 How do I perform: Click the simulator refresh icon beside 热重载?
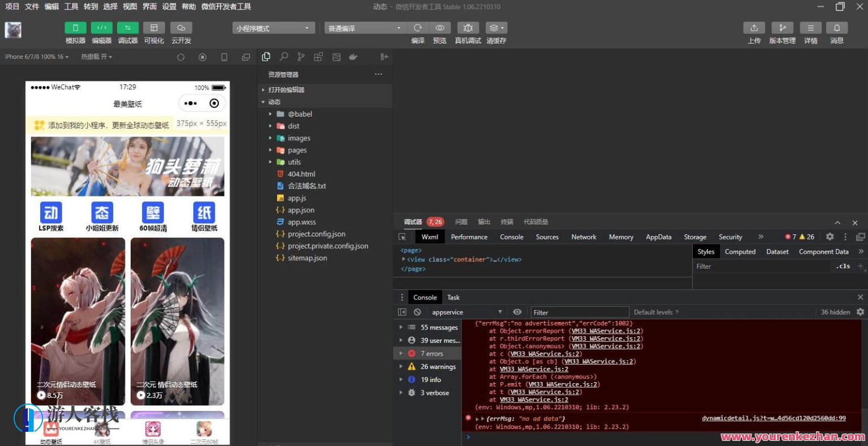(181, 57)
